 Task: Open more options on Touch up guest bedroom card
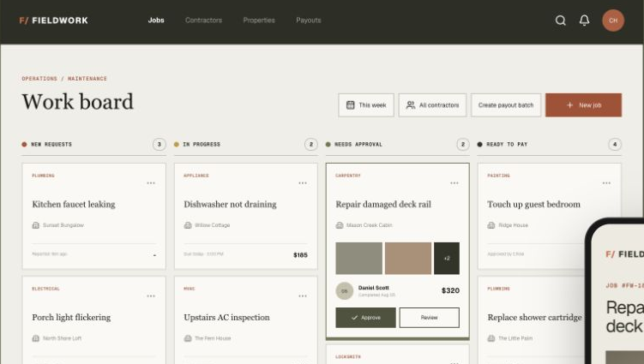(x=606, y=183)
